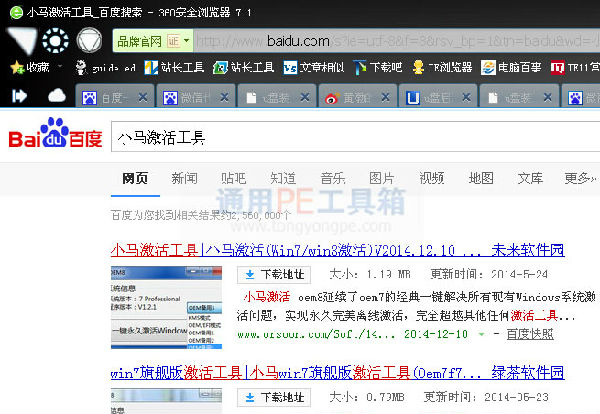Screen dimensions: 600x414
Task: Expand the green arrow after 2014-12-10
Action: point(481,334)
